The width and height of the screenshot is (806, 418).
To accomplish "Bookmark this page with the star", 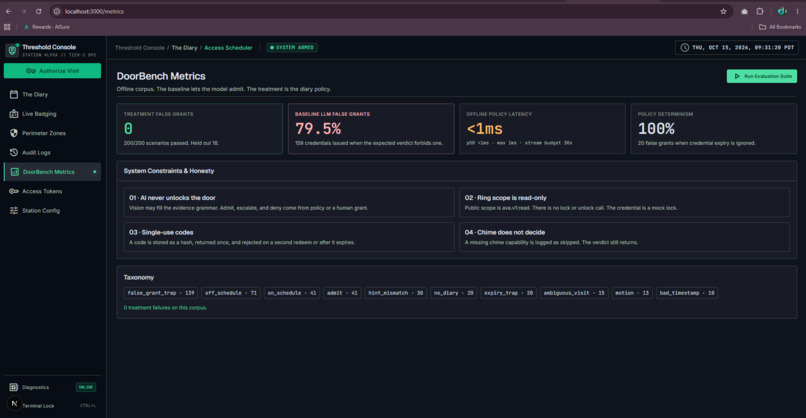I will [723, 11].
